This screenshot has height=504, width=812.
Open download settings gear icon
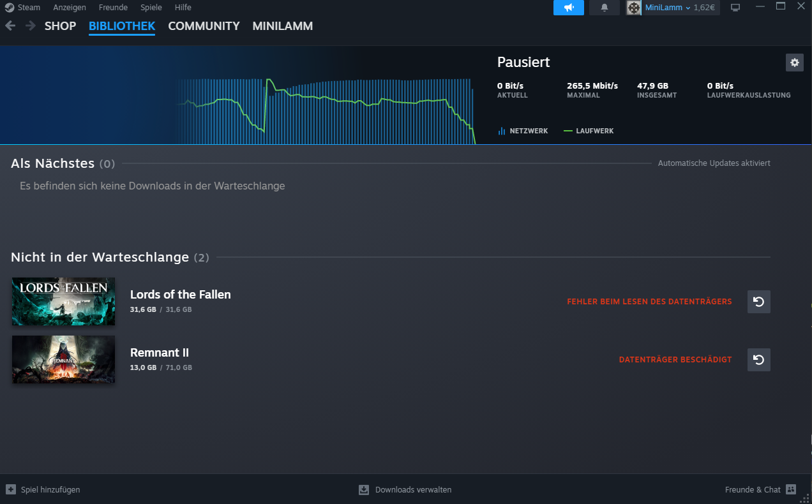[x=795, y=63]
